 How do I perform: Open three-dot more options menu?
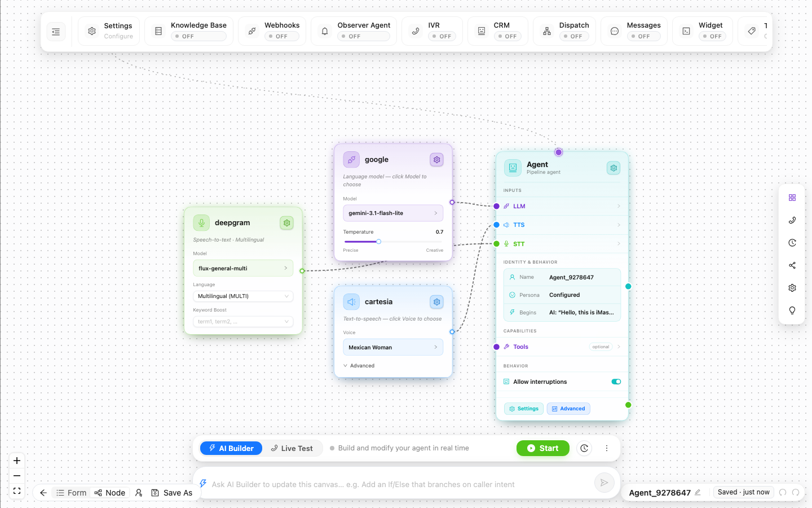click(607, 448)
